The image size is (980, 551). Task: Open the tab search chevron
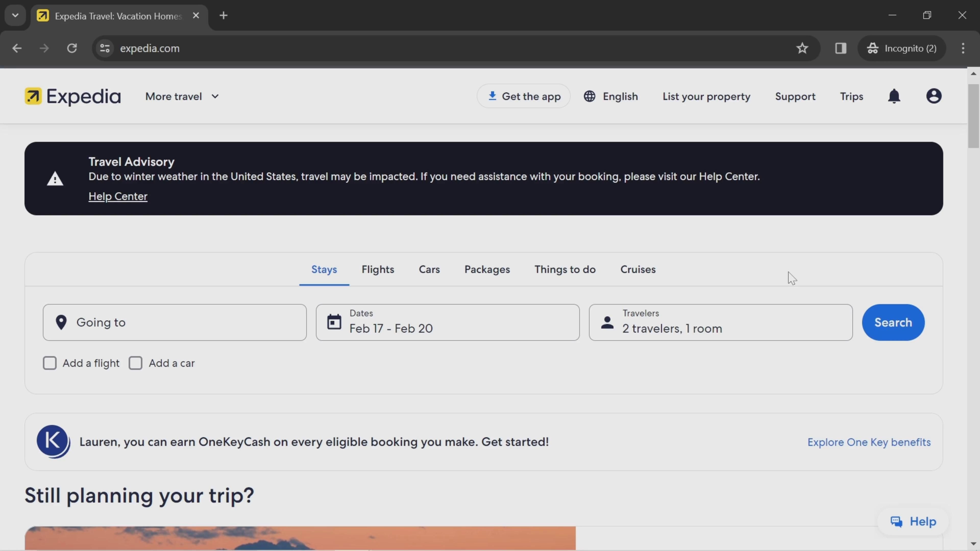coord(15,16)
